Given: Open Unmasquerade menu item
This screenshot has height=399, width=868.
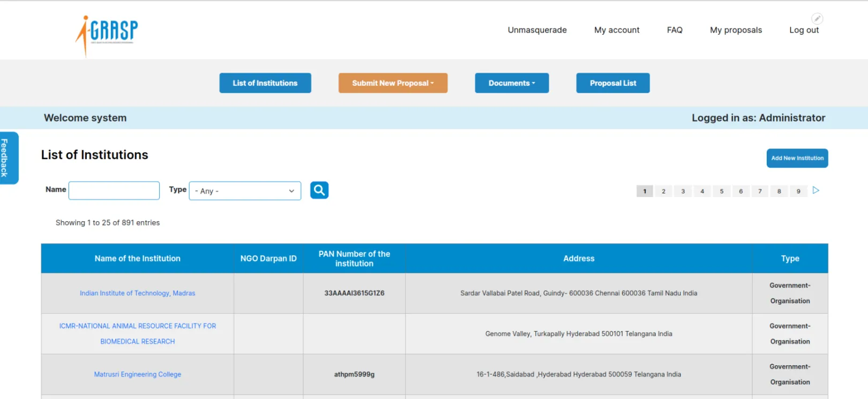Looking at the screenshot, I should [537, 30].
